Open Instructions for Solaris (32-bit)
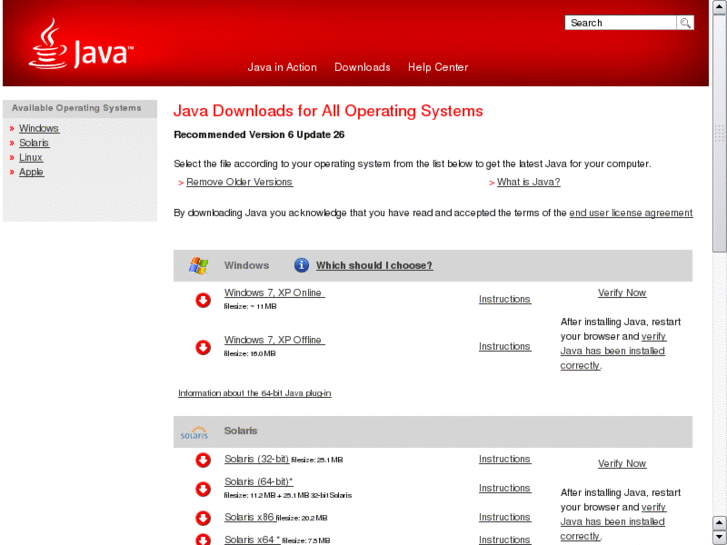 pos(505,459)
